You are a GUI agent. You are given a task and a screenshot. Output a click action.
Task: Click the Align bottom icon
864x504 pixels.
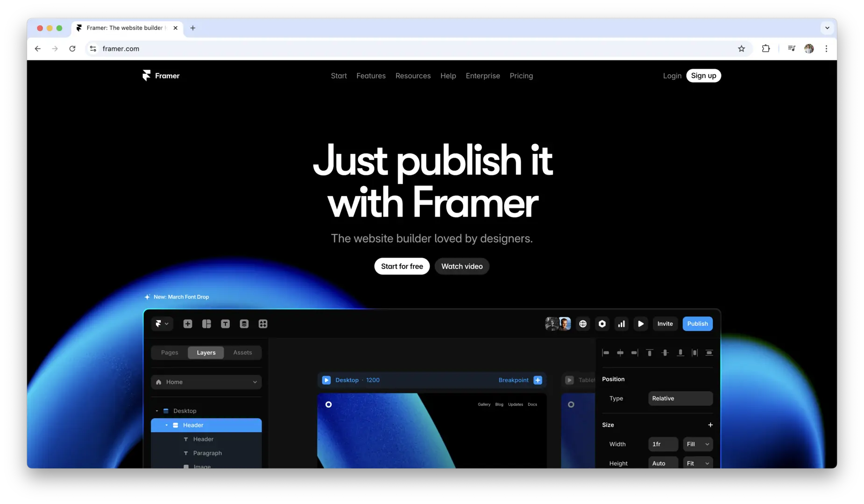coord(680,353)
